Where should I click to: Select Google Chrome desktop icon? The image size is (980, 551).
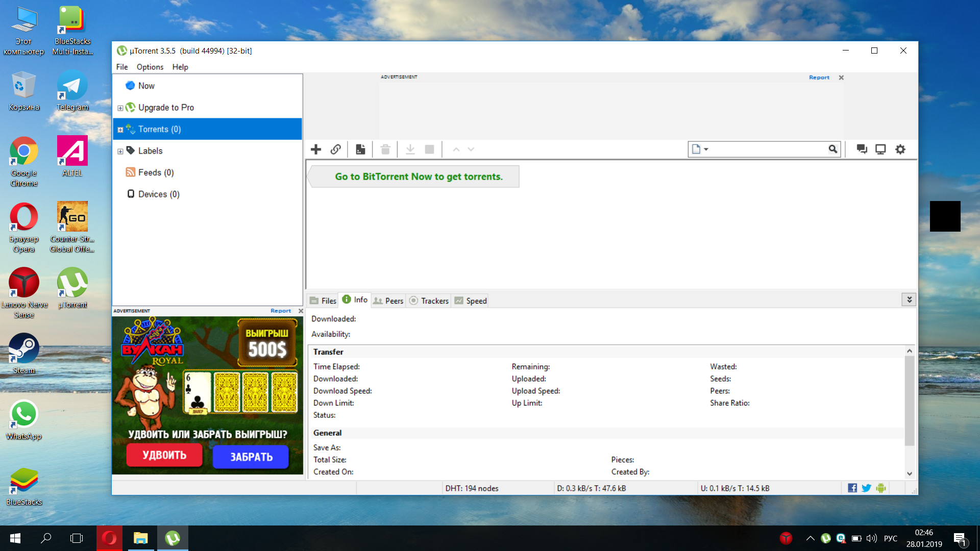(24, 162)
